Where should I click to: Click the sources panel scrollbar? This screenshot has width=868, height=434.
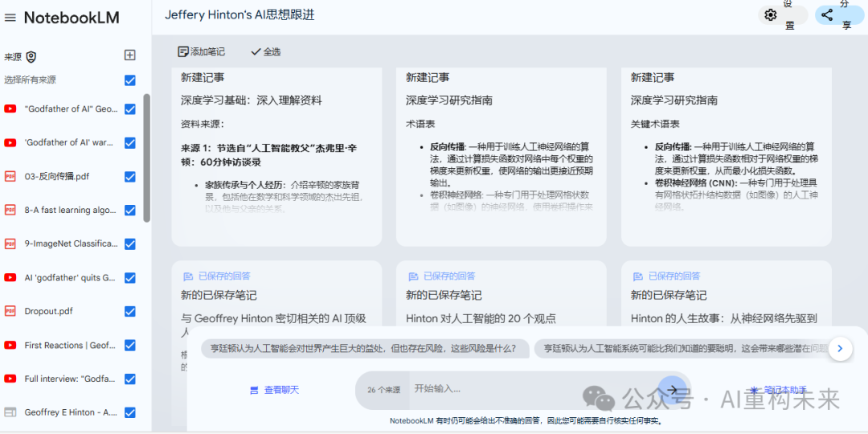(x=147, y=158)
